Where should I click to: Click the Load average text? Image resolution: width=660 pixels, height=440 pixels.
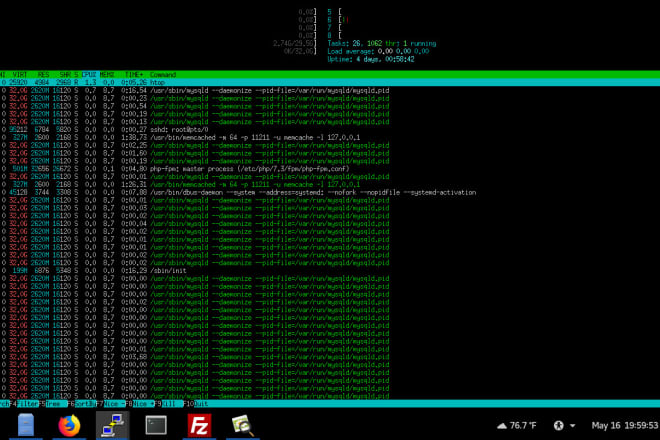(x=378, y=51)
